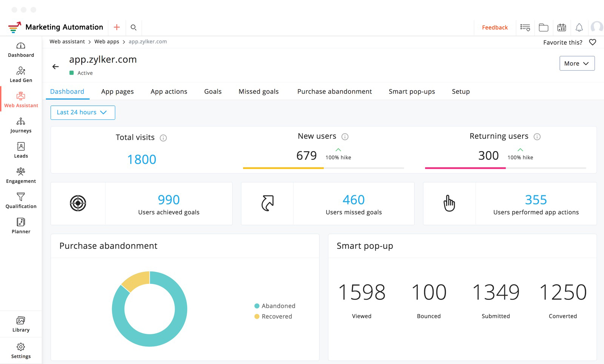Select the Smart pop-ups tab
604x364 pixels.
411,91
